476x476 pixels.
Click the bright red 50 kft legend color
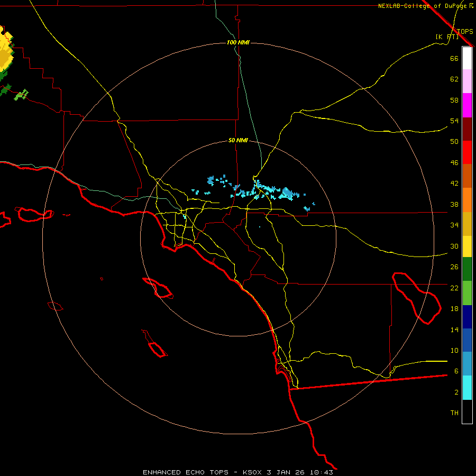coord(467,152)
